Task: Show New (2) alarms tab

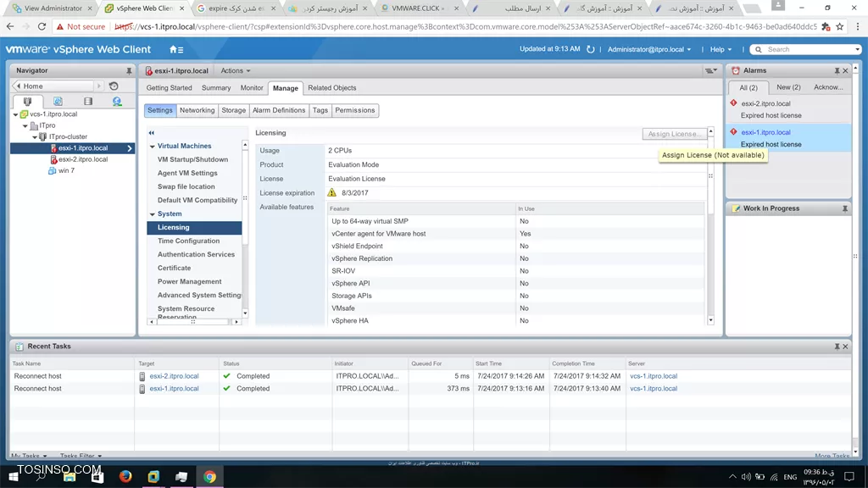Action: tap(788, 87)
